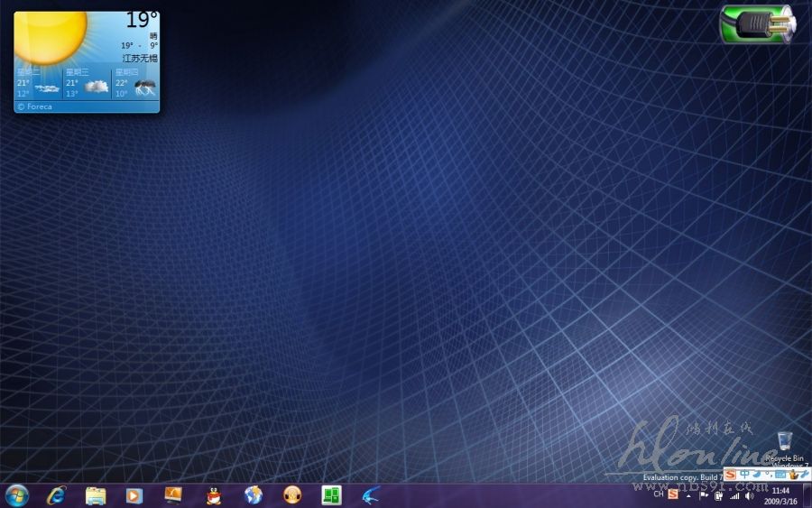Click the network signal bars icon
This screenshot has width=812, height=508.
click(734, 495)
